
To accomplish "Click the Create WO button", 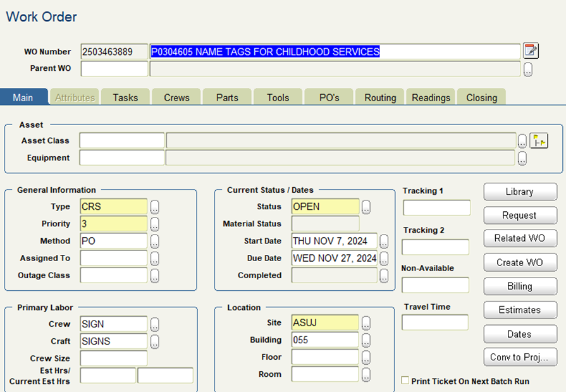I will point(520,262).
